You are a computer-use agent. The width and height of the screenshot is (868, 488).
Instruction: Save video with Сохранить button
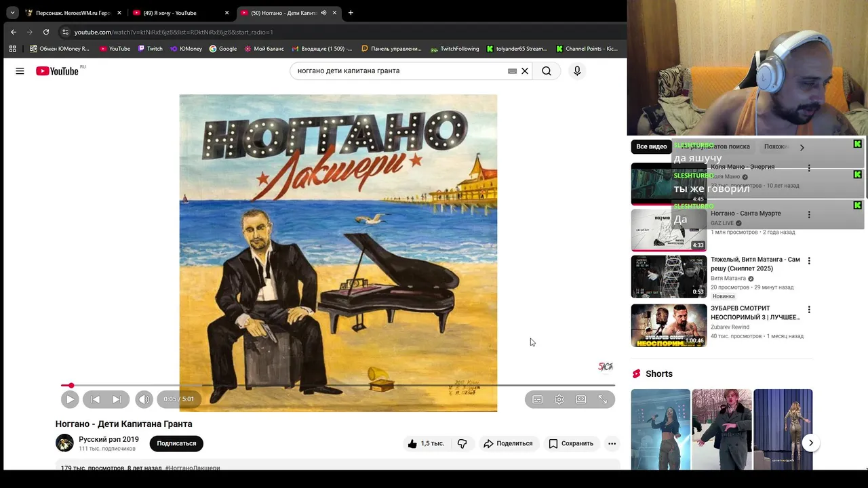[571, 443]
